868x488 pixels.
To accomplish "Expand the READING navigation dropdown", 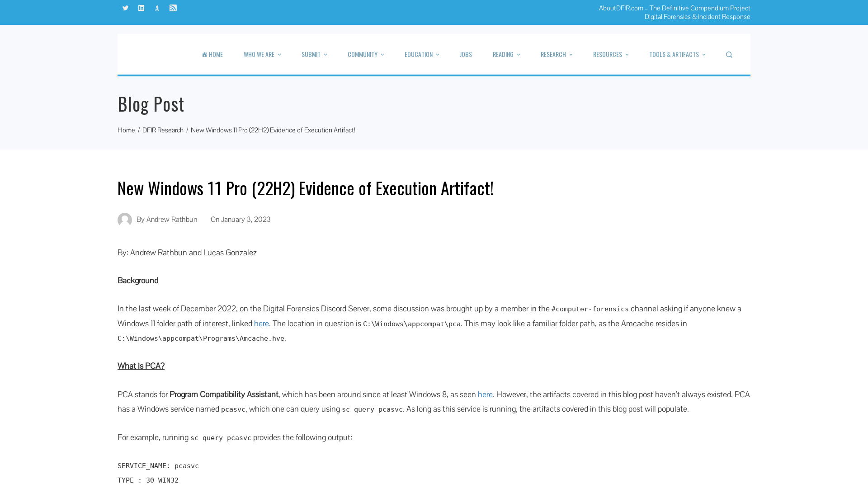I will [x=506, y=54].
